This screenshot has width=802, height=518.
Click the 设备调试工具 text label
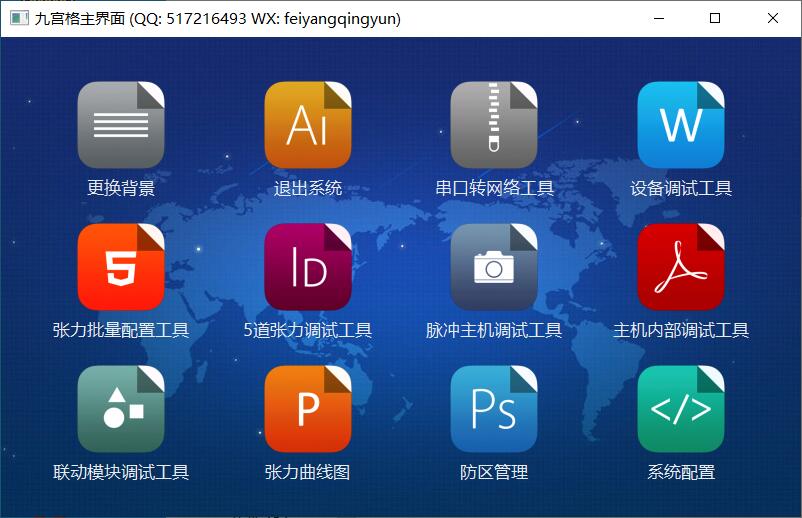coord(681,188)
